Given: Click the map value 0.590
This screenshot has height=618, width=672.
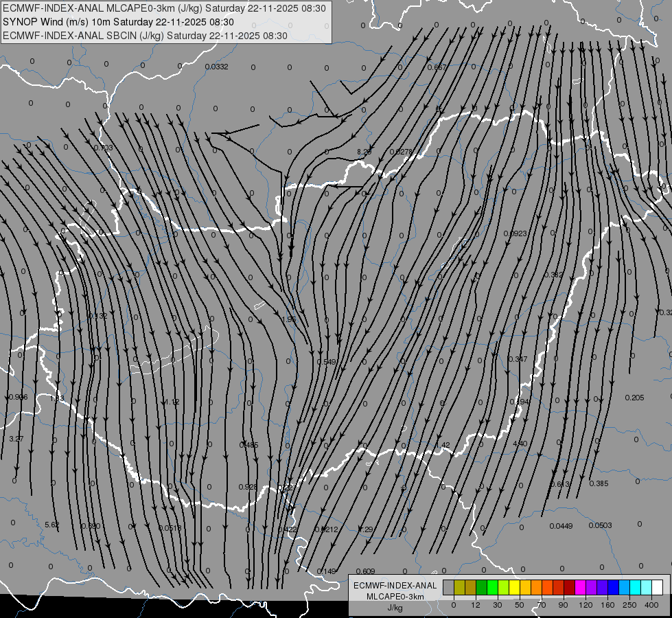Looking at the screenshot, I should point(91,526).
